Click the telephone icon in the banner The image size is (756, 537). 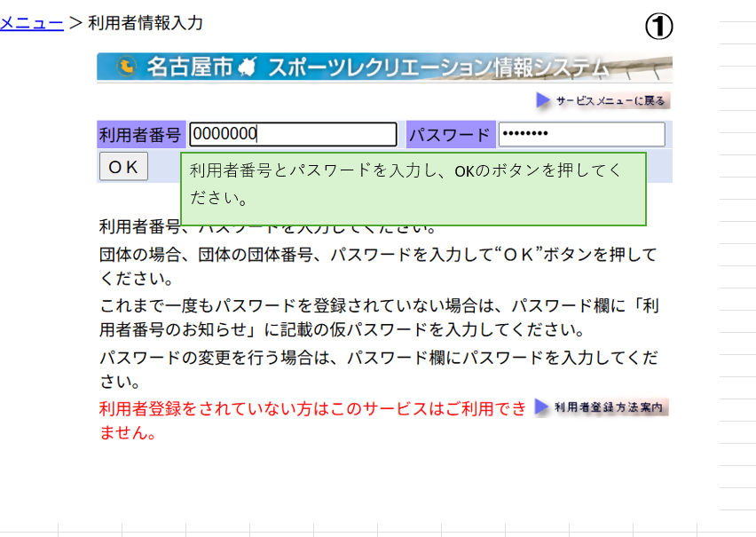click(126, 67)
